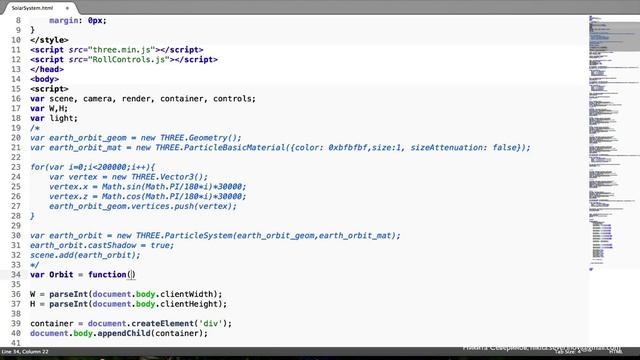The height and width of the screenshot is (360, 640).
Task: Click 'scene.add(earth_orbit);' line
Action: click(85, 256)
